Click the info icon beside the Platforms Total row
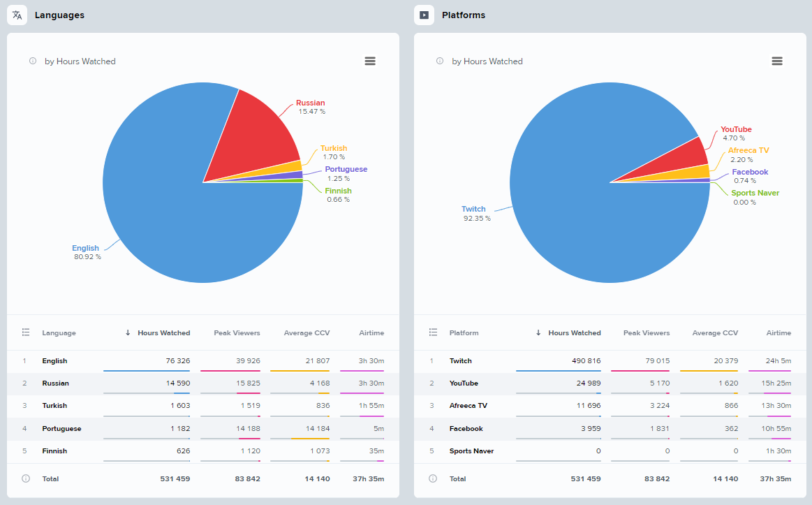Viewport: 812px width, 505px height. tap(434, 478)
